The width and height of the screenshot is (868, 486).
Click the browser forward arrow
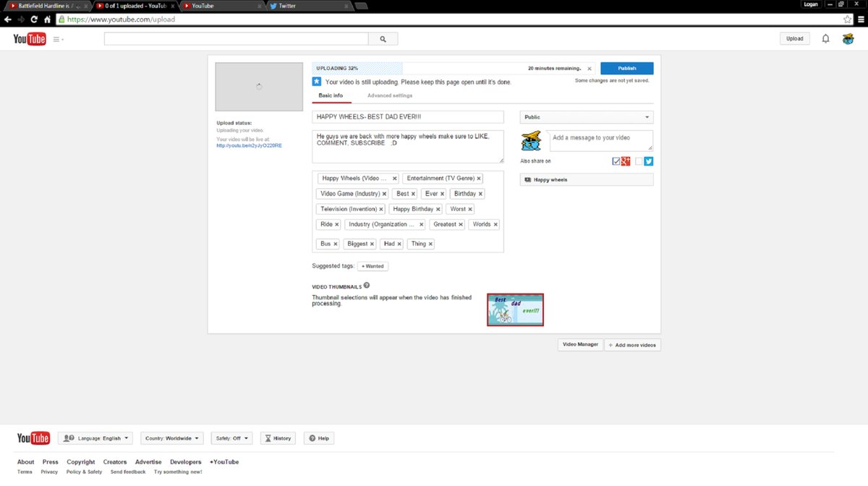tap(21, 20)
